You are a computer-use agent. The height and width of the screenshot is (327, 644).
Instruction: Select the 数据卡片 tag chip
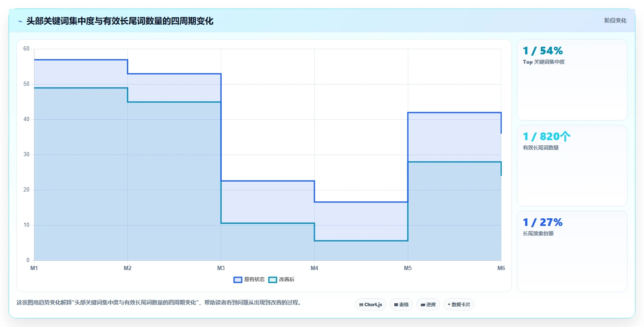[459, 304]
